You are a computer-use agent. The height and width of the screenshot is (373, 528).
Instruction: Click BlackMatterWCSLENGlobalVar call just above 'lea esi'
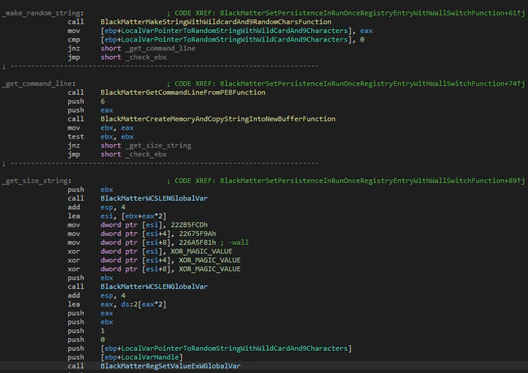pos(154,198)
